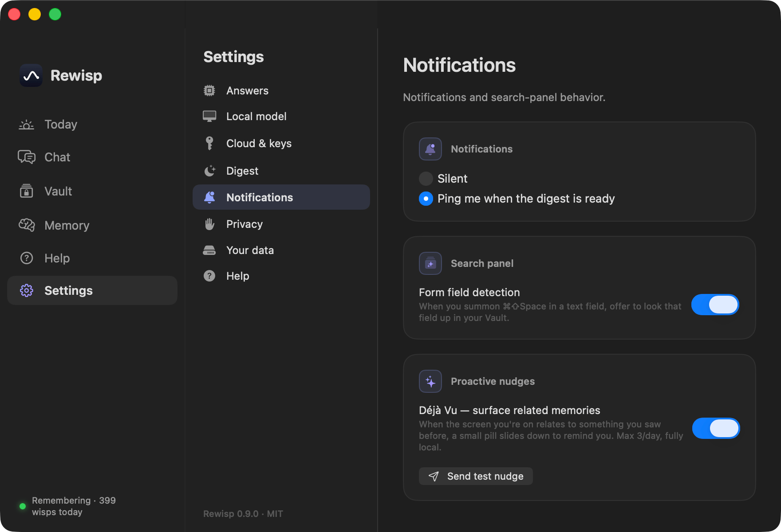The image size is (781, 532).
Task: Click the Remembering wisps status indicator
Action: tap(67, 506)
